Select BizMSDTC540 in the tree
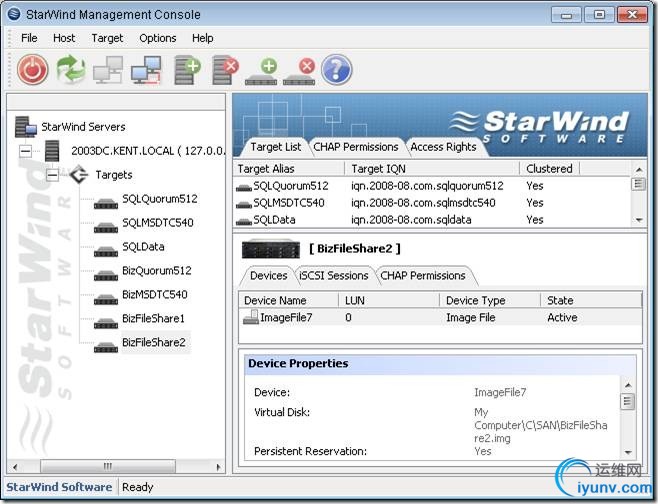This screenshot has width=658, height=504. pyautogui.click(x=154, y=295)
